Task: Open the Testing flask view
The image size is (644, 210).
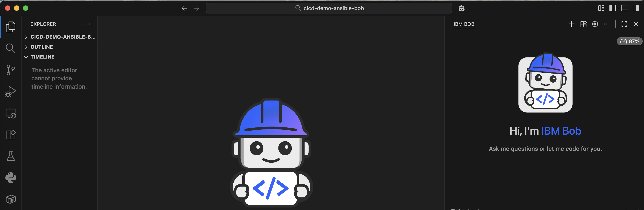Action: (11, 156)
